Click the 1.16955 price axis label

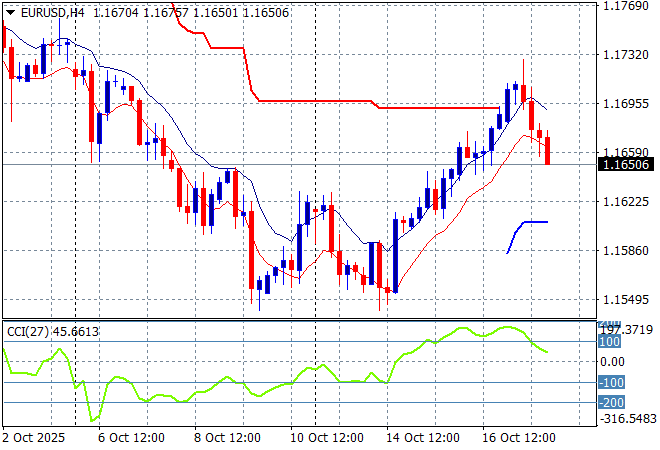pos(626,104)
